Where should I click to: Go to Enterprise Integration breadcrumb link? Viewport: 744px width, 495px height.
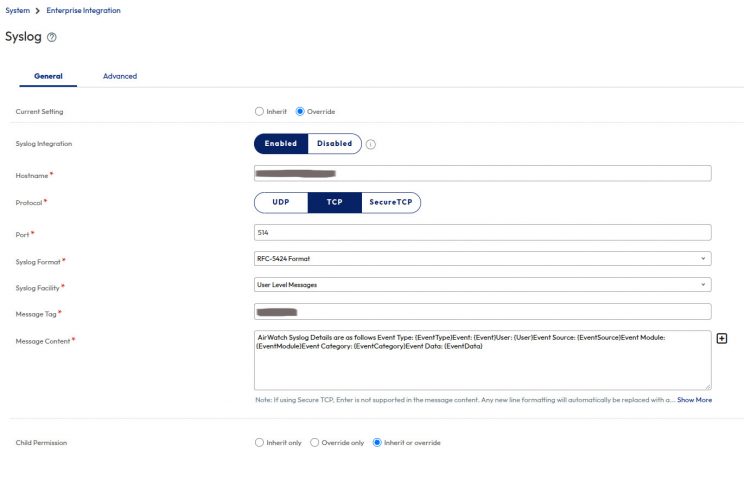click(x=84, y=10)
